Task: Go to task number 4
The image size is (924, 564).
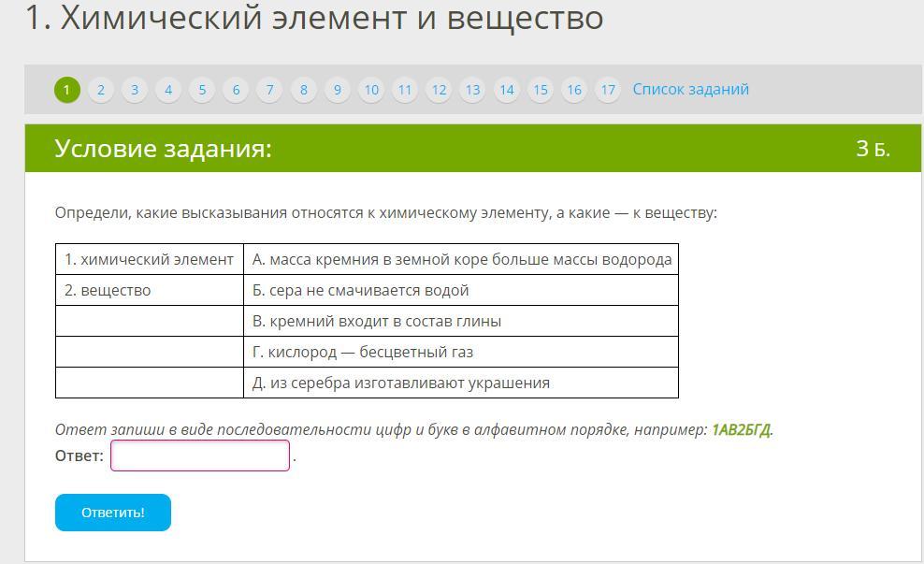Action: coord(168,90)
